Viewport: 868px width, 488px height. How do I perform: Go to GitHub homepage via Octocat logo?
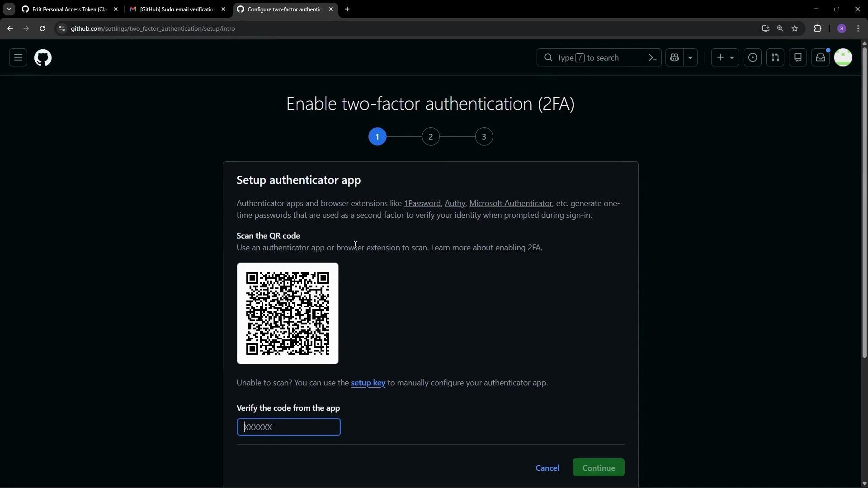43,58
